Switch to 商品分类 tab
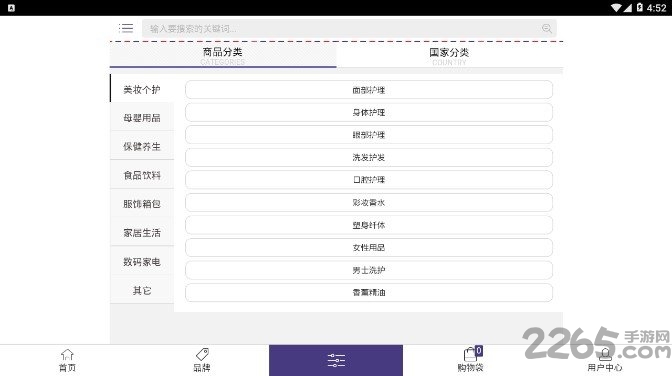672x376 pixels. click(223, 56)
